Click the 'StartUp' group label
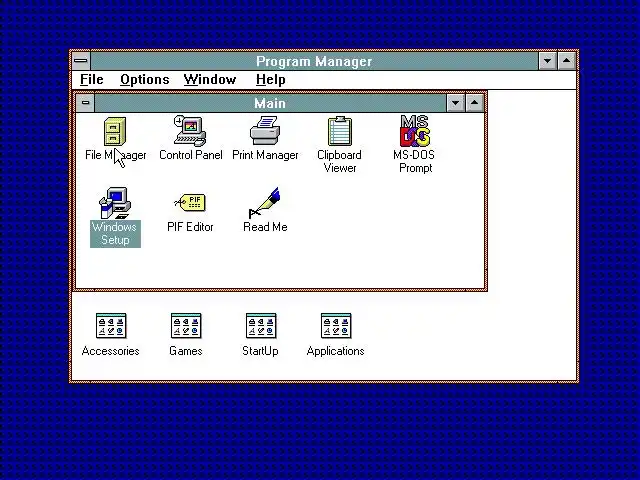Viewport: 640px width, 480px height. click(260, 351)
